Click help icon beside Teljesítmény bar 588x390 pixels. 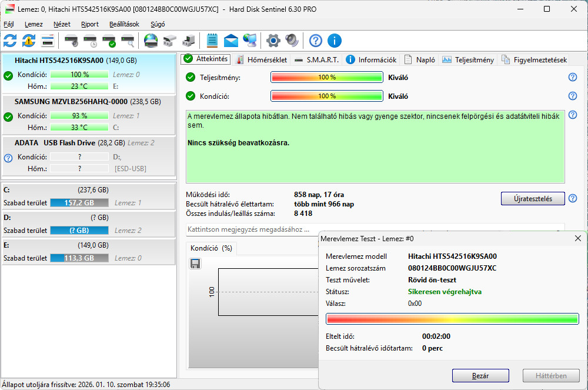[572, 78]
